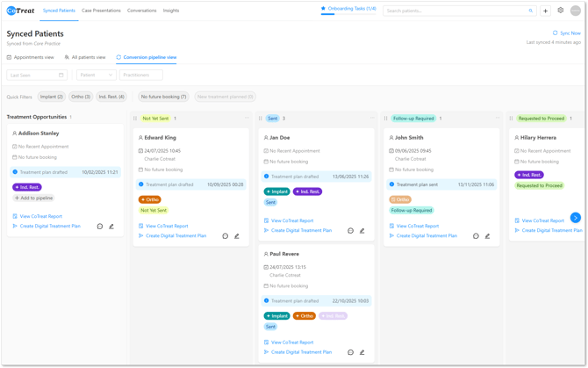Open View CoTreat Report for Paul Revere
The width and height of the screenshot is (588, 368).
click(x=292, y=343)
